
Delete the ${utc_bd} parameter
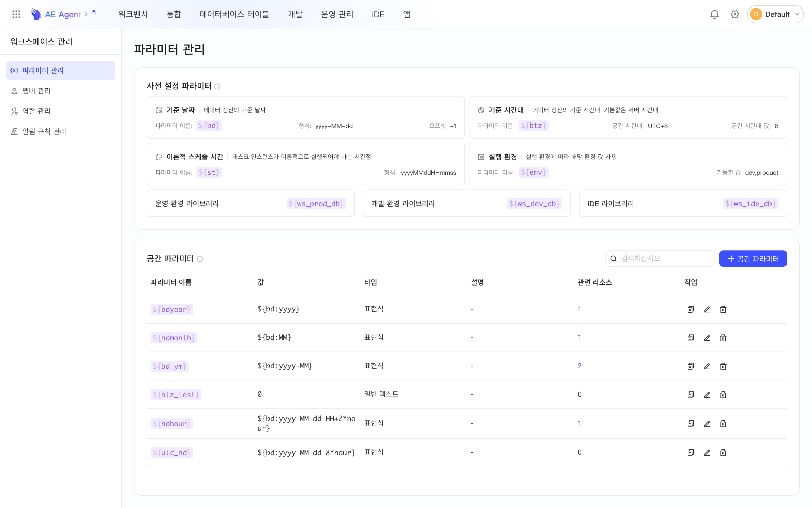pyautogui.click(x=723, y=453)
